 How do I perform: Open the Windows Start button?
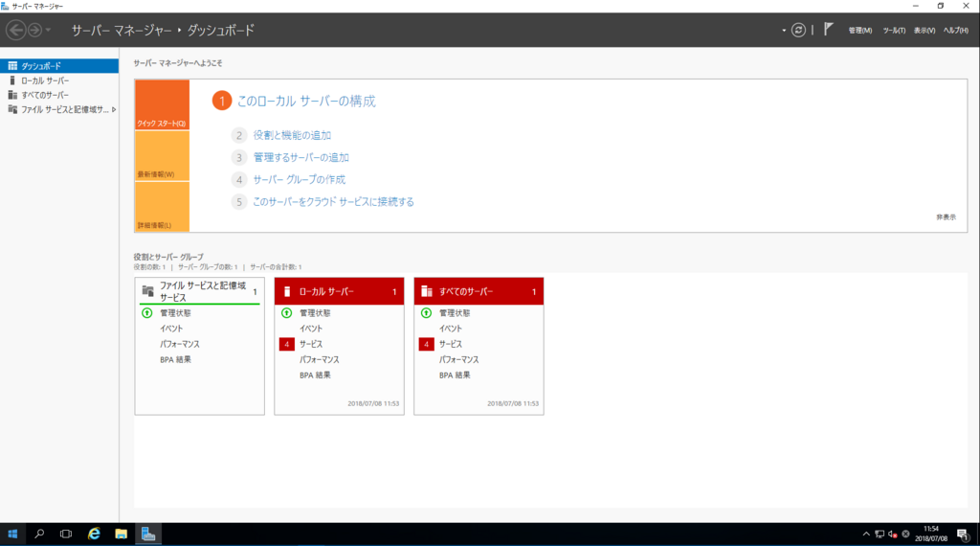pyautogui.click(x=12, y=535)
